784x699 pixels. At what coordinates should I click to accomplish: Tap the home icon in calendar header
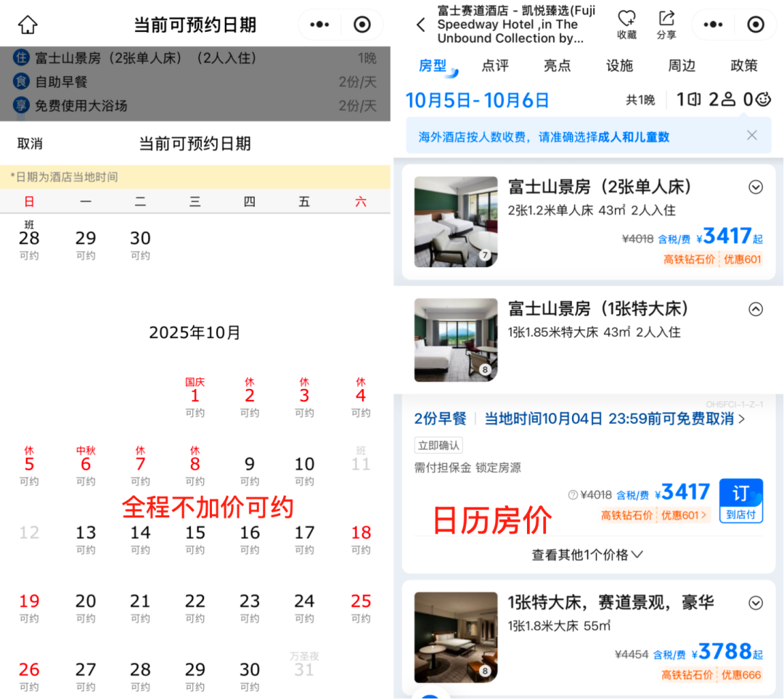[x=28, y=24]
